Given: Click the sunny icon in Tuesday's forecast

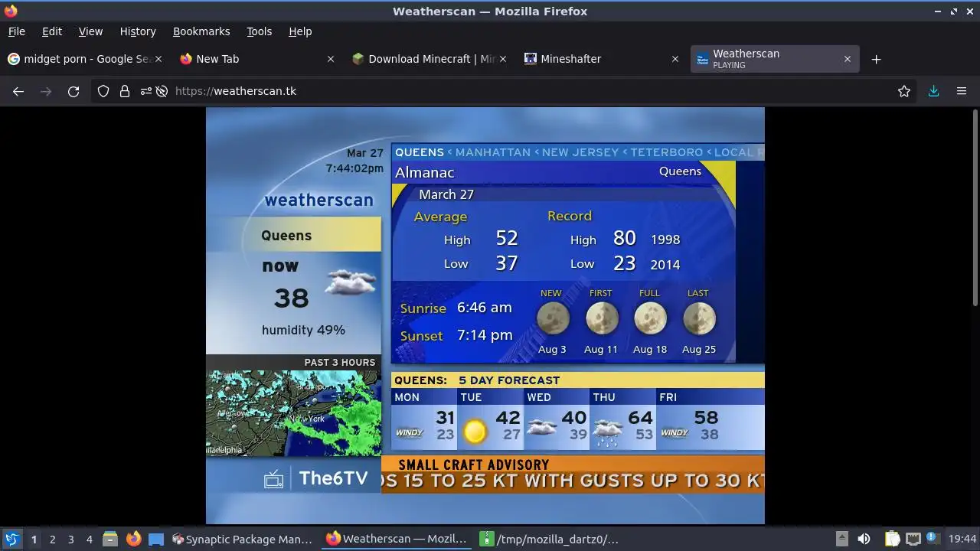Looking at the screenshot, I should (x=475, y=432).
